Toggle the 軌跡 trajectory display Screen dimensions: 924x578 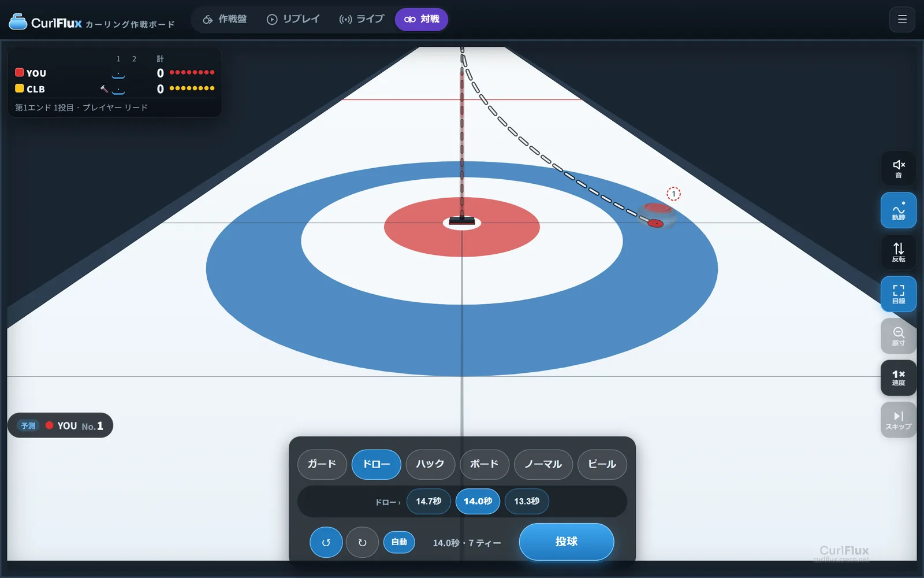(899, 210)
